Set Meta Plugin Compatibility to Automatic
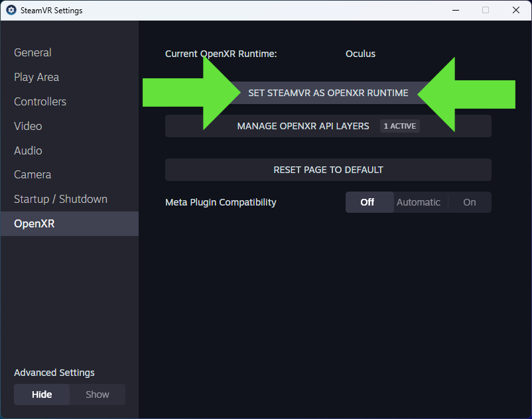532x419 pixels. 419,202
